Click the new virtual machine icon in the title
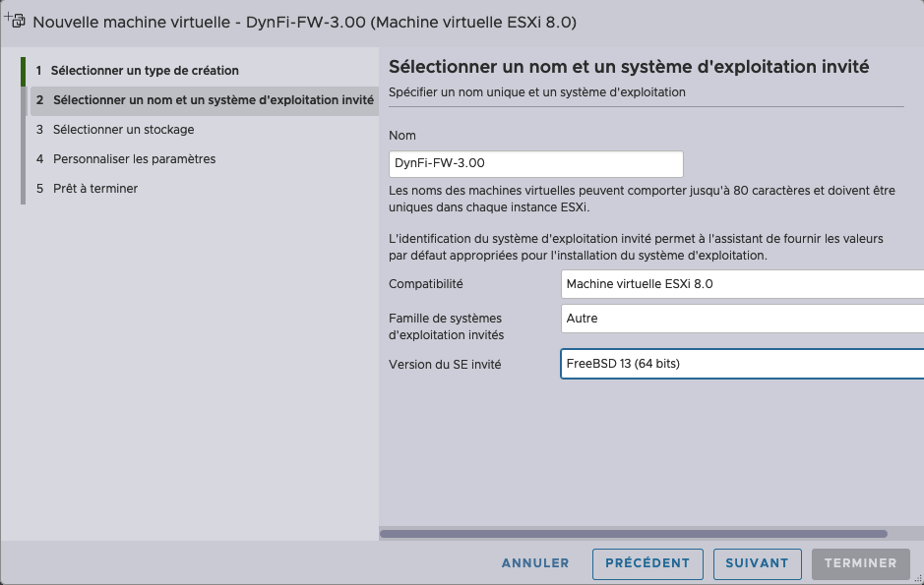Image resolution: width=924 pixels, height=585 pixels. 16,21
